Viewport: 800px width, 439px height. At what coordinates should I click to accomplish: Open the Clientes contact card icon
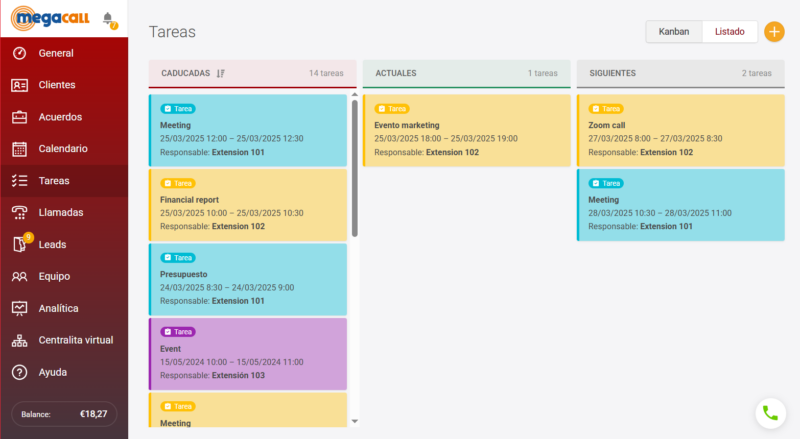(19, 85)
